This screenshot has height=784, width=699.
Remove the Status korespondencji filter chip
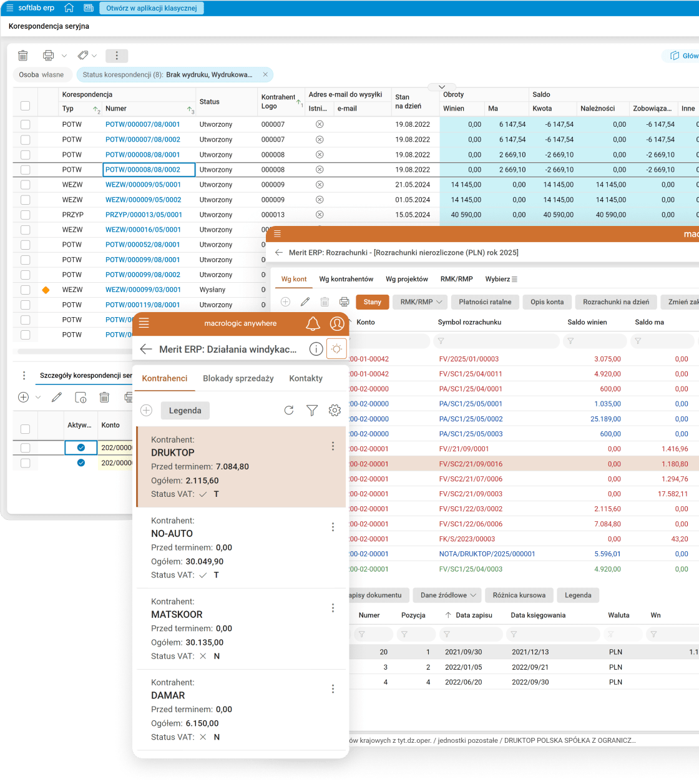coord(265,75)
